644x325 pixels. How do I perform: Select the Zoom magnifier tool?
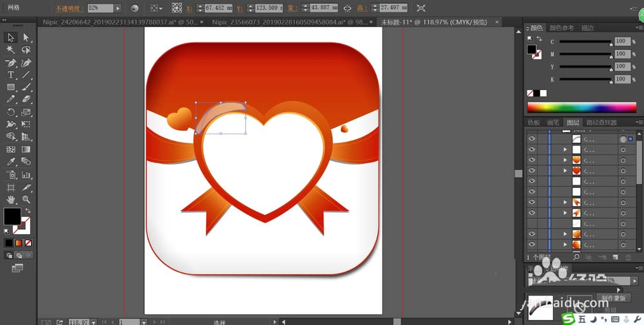point(26,200)
